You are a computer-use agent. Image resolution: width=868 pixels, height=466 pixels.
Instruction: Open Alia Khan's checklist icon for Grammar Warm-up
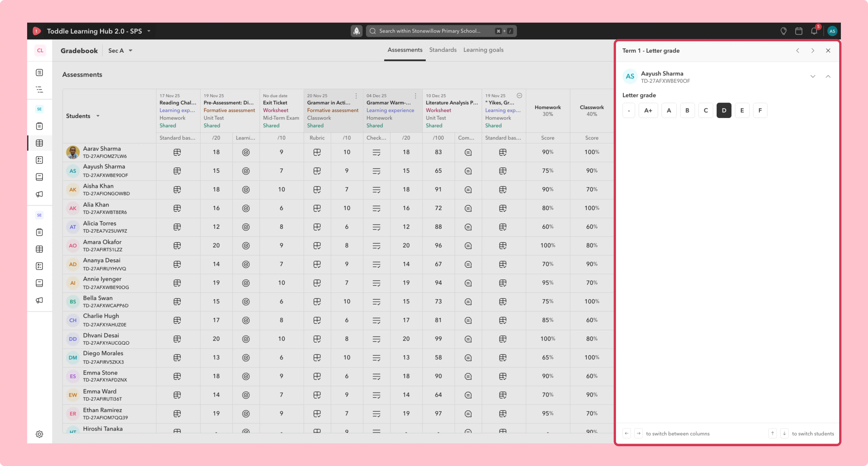coord(376,208)
